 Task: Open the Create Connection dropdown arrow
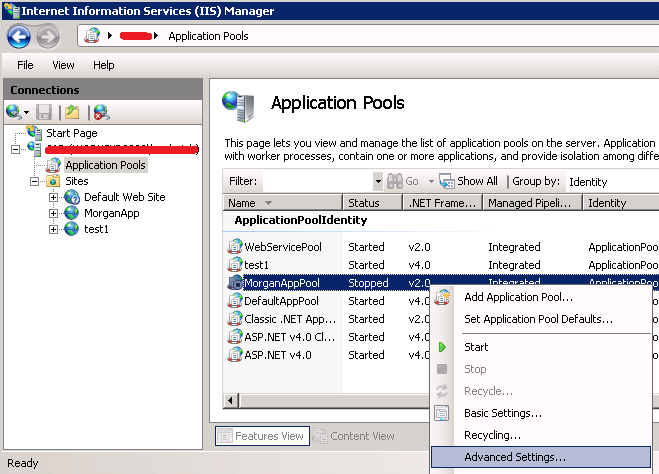[26, 112]
